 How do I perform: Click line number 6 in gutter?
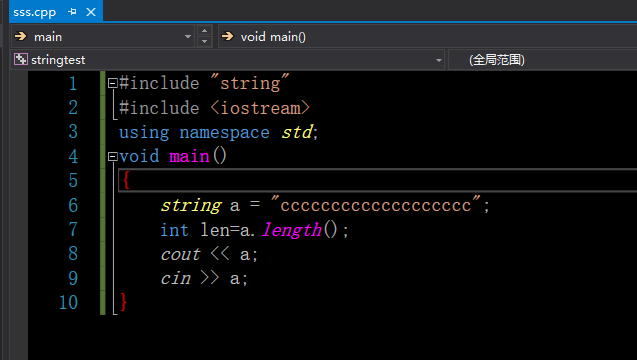[73, 205]
